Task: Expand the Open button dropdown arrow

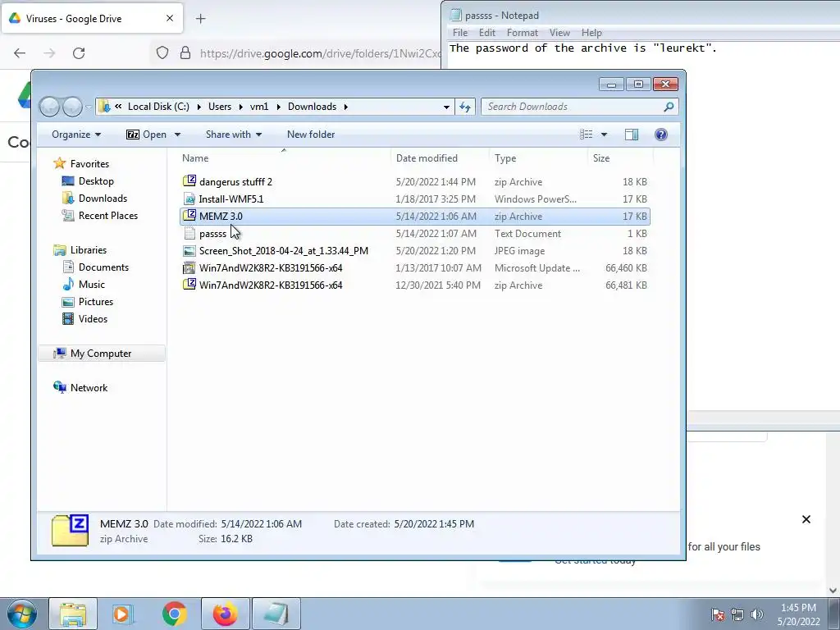Action: click(x=177, y=135)
